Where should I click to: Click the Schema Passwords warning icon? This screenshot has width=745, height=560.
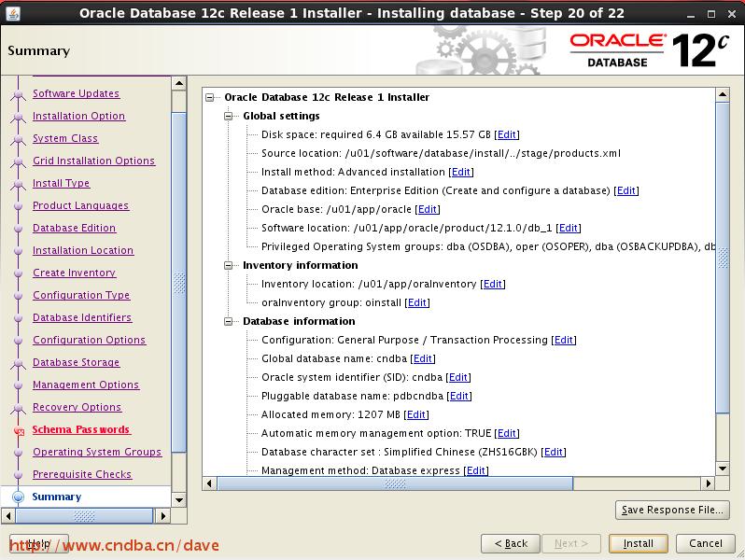[x=19, y=431]
